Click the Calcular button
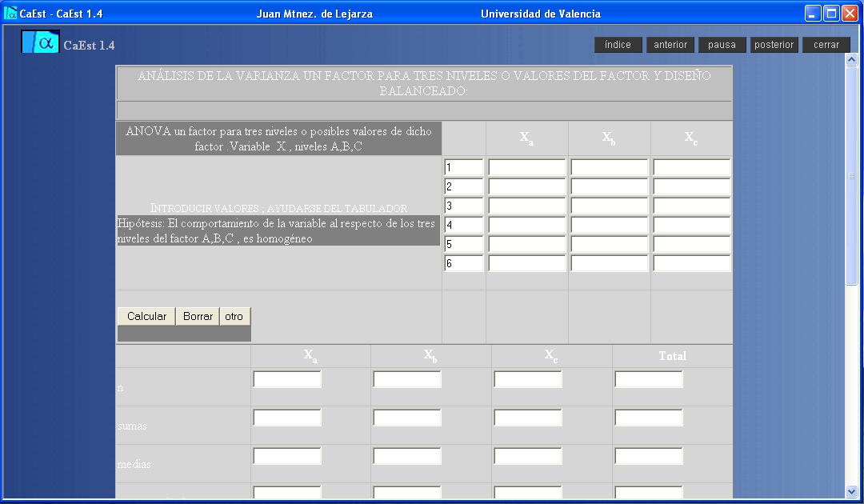 point(146,316)
